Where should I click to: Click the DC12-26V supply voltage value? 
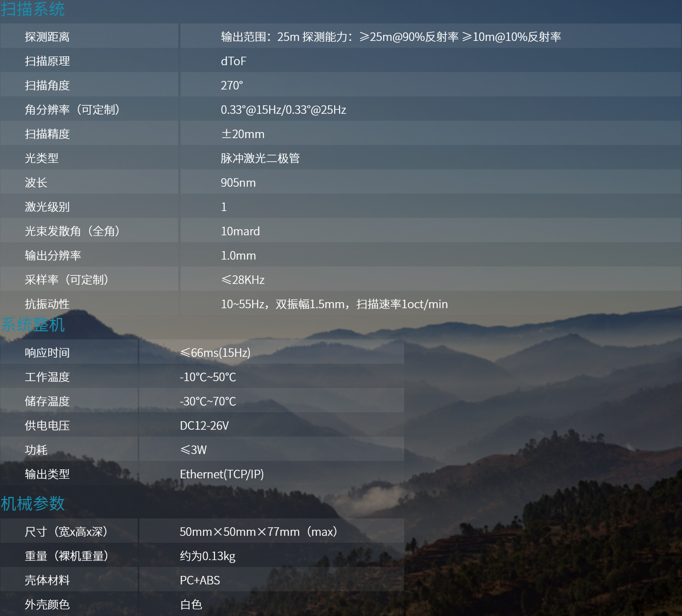click(x=204, y=426)
